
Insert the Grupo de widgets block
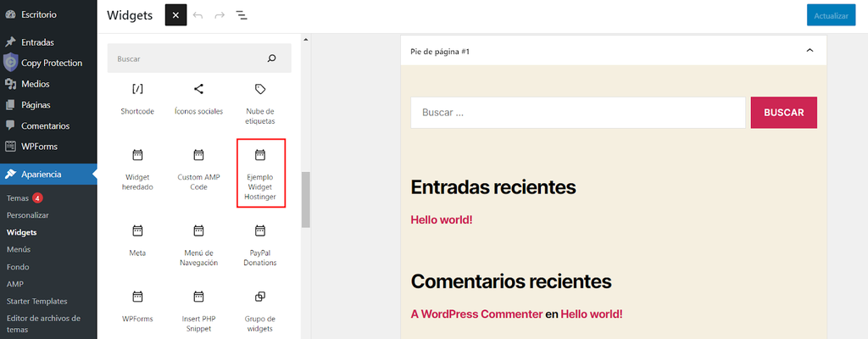pos(260,310)
